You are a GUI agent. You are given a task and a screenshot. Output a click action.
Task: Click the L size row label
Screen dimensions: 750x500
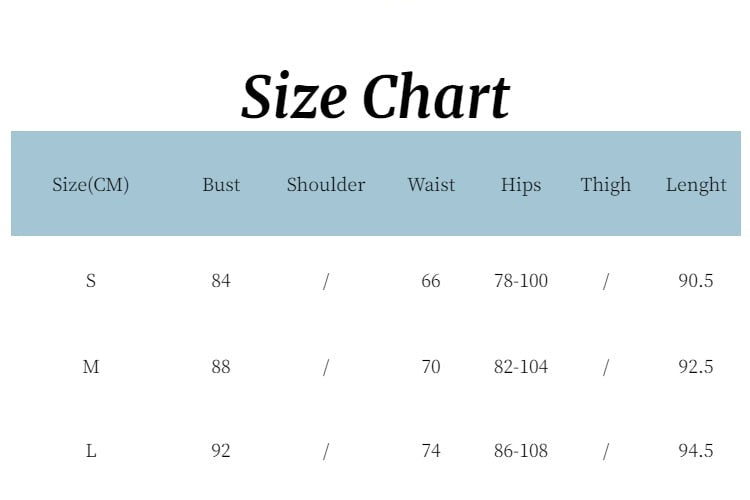coord(91,451)
